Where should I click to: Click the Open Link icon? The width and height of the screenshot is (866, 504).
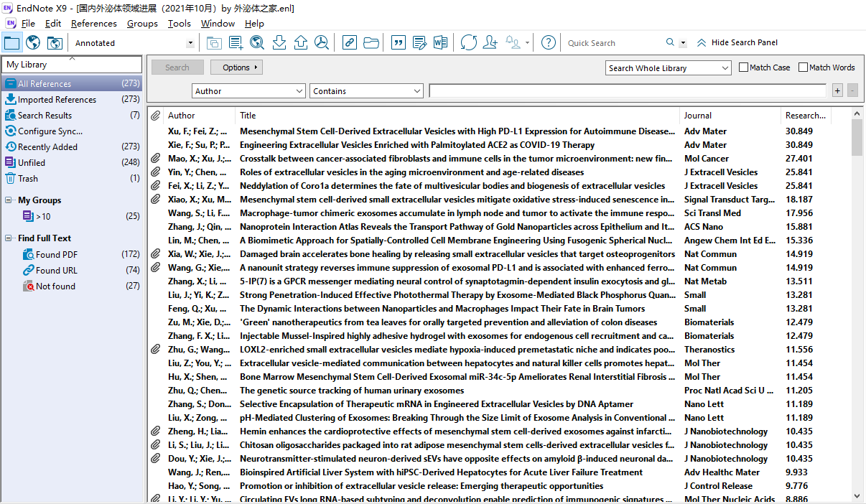[x=349, y=42]
